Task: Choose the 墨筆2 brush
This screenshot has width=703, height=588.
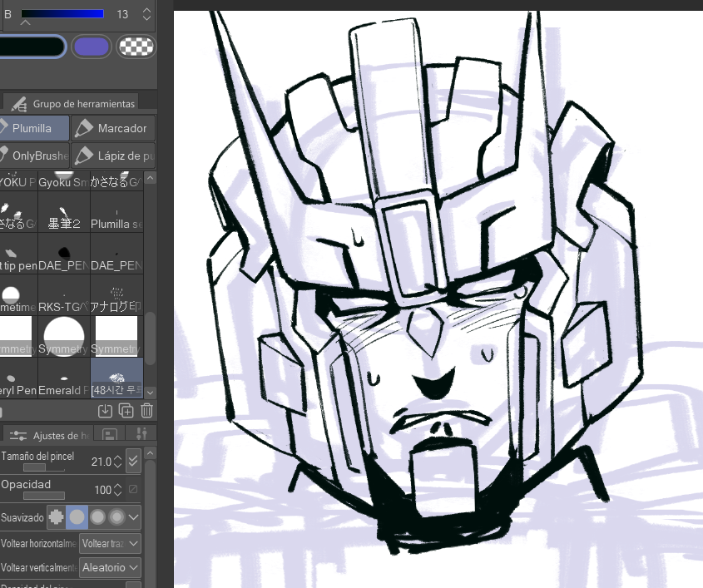Action: (x=64, y=211)
